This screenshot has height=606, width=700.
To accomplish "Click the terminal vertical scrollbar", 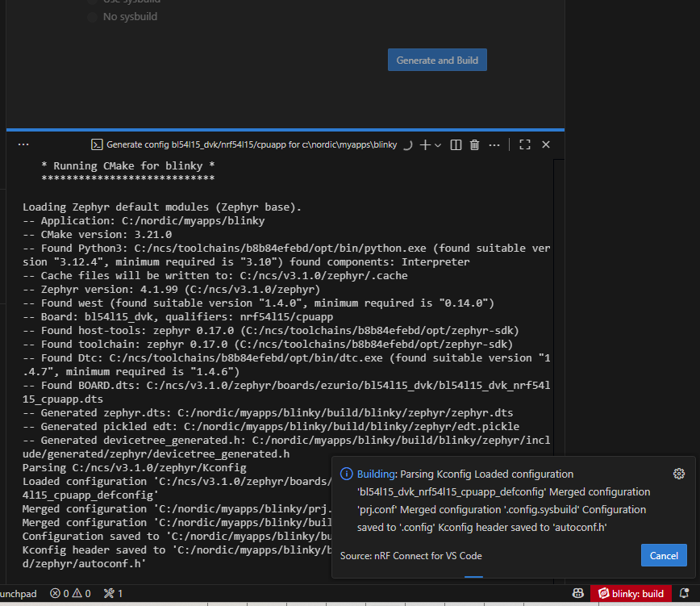I will (x=559, y=323).
